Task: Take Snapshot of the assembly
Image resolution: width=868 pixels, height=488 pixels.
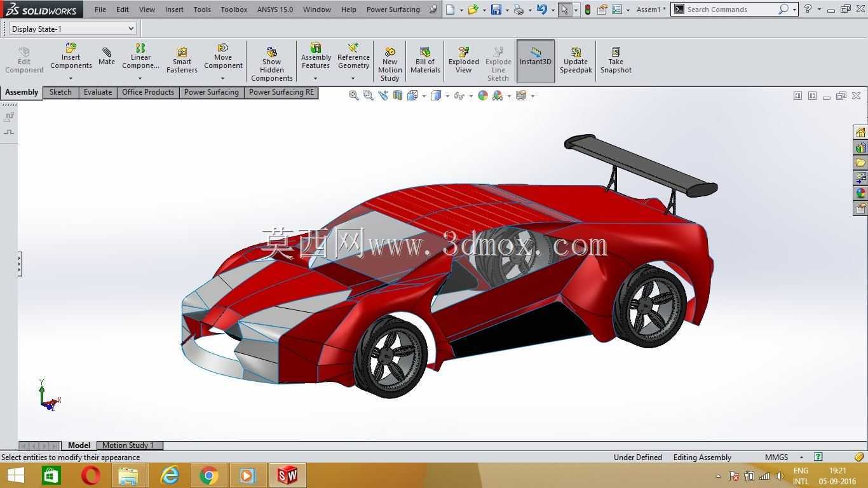Action: click(x=616, y=61)
